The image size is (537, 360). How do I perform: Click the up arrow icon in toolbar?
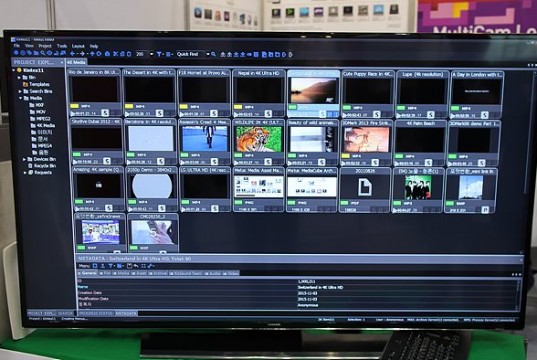(92, 54)
